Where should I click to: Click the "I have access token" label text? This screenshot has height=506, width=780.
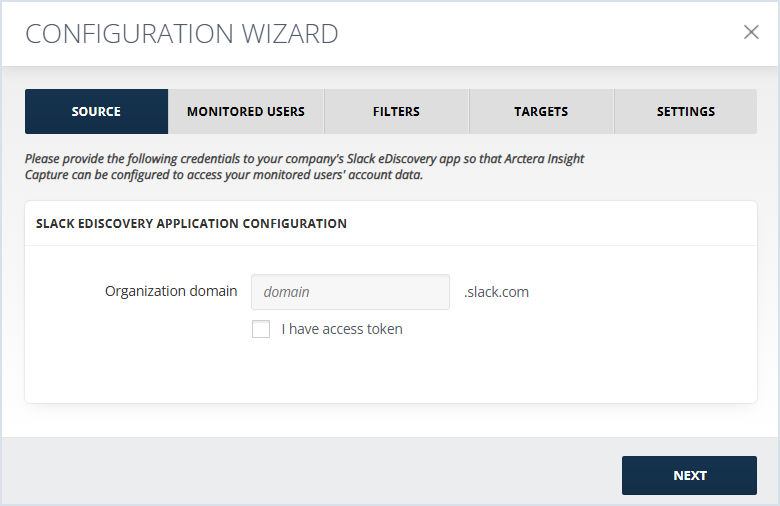[342, 329]
